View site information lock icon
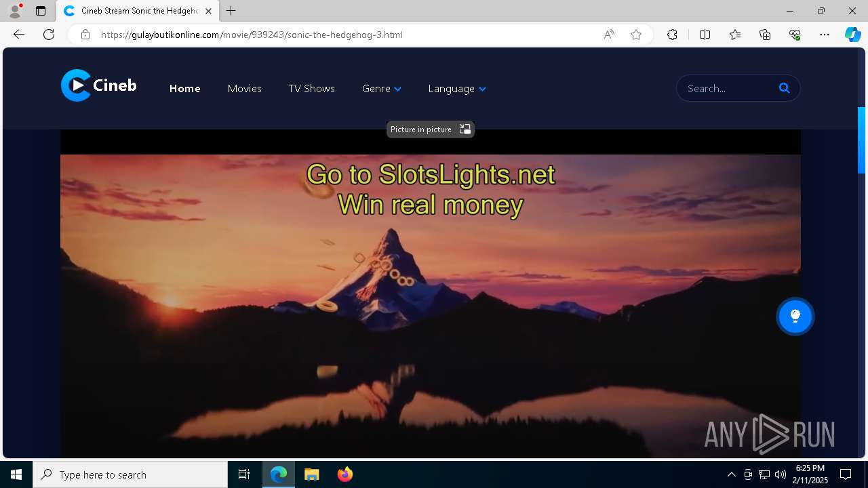 85,35
